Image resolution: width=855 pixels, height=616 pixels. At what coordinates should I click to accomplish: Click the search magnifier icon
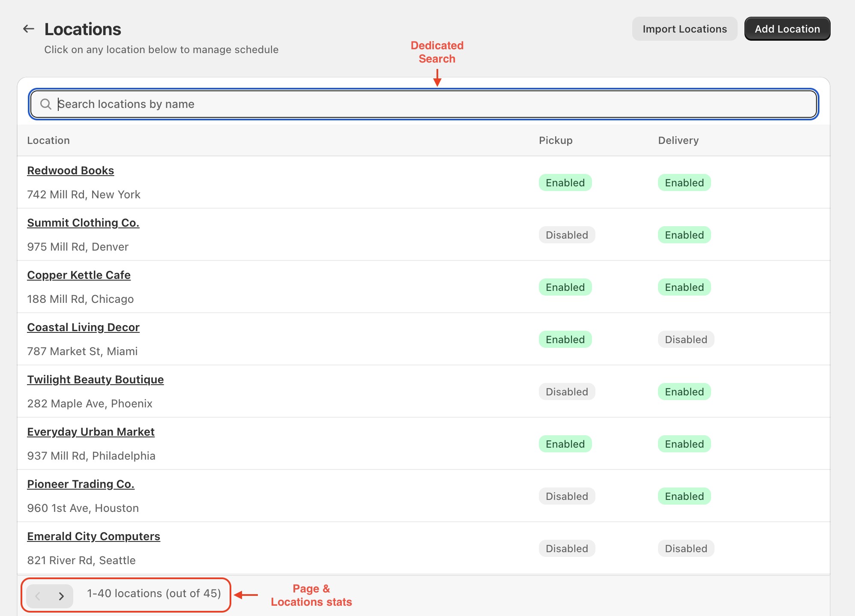(45, 104)
